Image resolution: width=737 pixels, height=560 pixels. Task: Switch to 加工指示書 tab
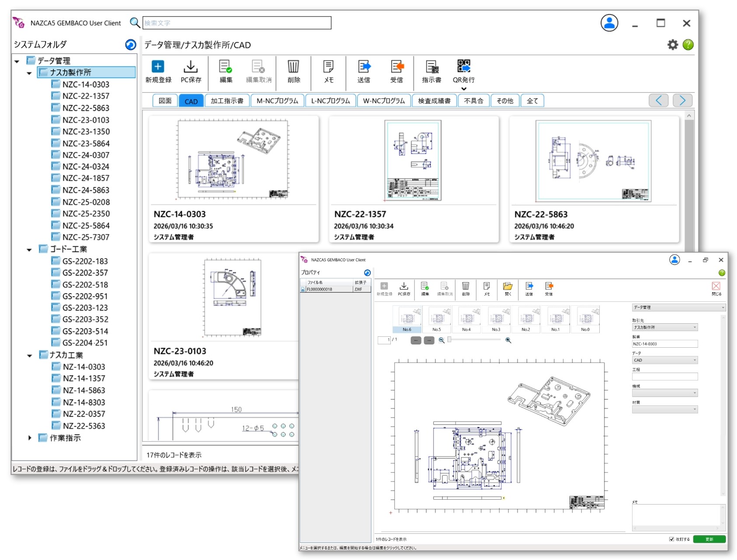tap(227, 101)
